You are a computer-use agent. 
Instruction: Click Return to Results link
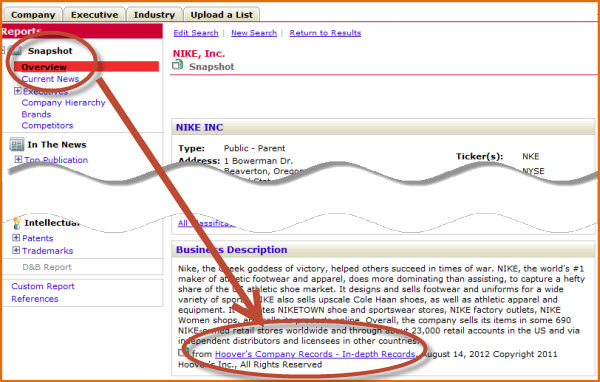coord(325,33)
